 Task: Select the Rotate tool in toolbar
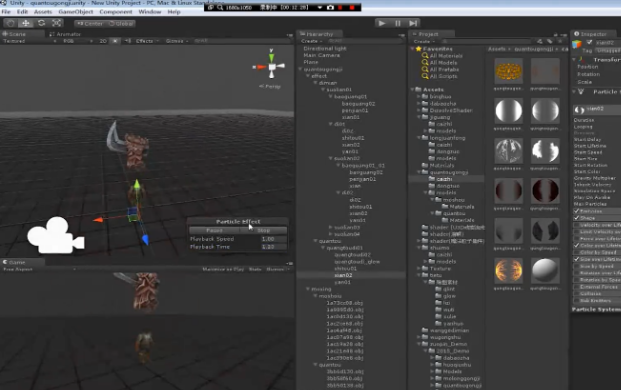(x=41, y=23)
